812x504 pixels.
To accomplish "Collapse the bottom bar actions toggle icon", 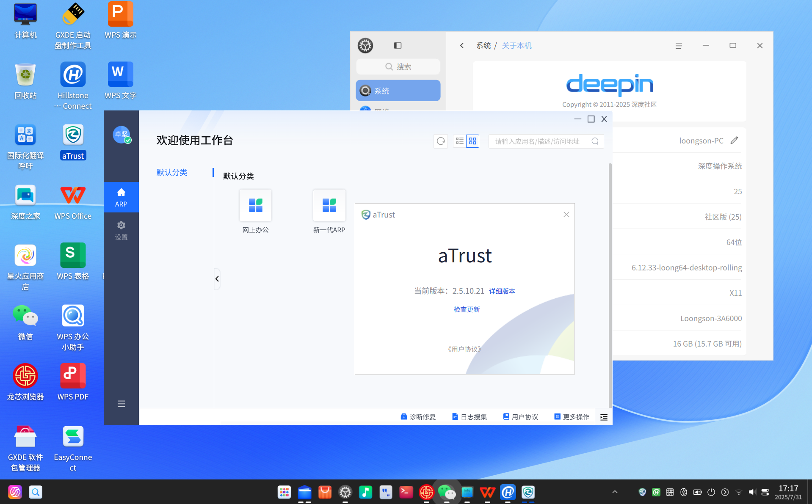I will [604, 417].
